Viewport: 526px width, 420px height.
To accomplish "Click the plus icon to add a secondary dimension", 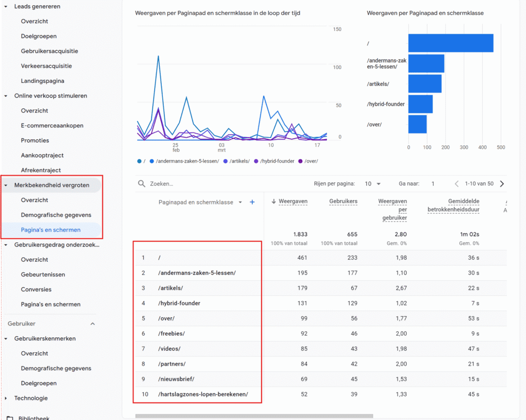I will click(x=252, y=202).
